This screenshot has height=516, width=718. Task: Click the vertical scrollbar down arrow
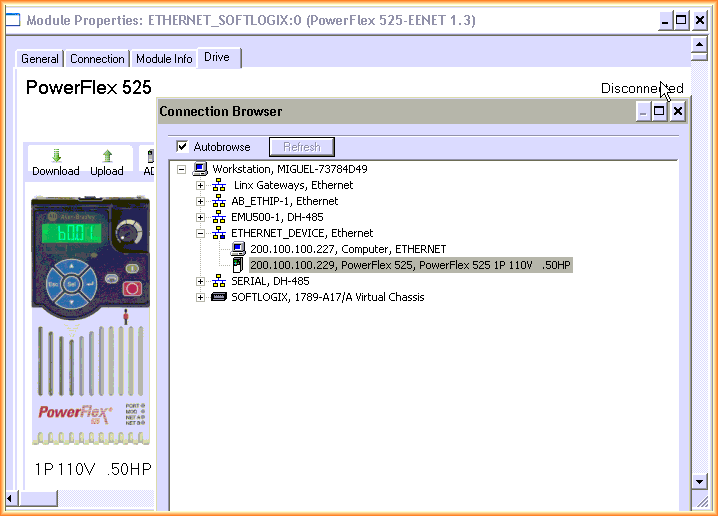click(x=700, y=481)
